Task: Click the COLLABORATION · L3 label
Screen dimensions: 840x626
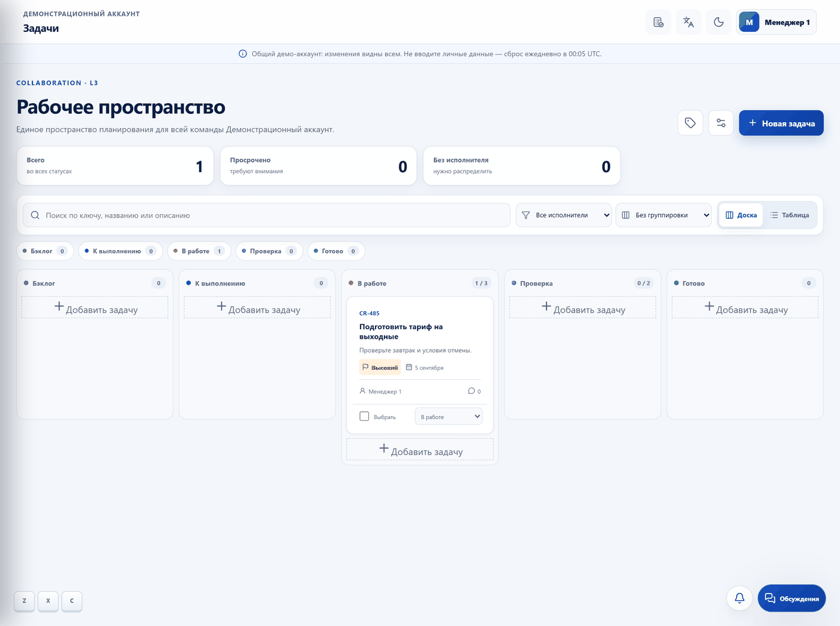Action: click(x=57, y=83)
